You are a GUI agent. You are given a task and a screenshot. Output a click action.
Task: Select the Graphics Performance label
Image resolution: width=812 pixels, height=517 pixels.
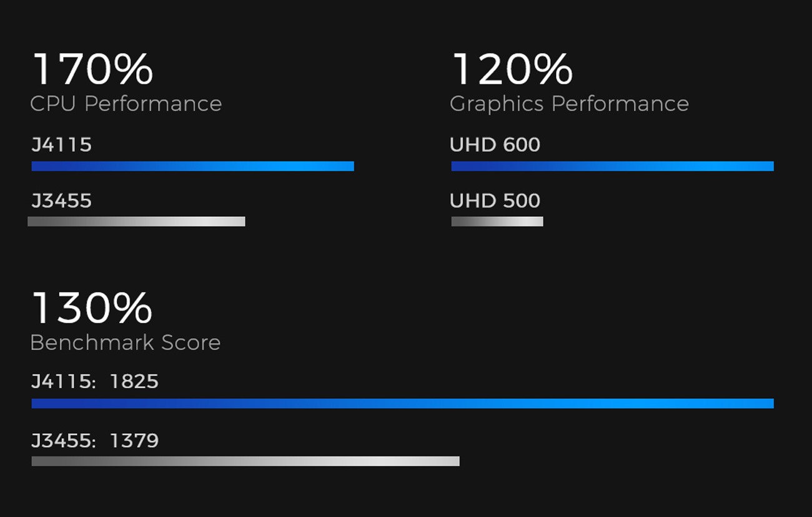569,104
